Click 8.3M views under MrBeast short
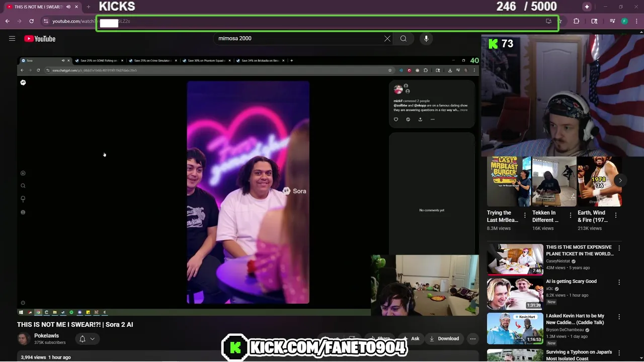 [499, 228]
